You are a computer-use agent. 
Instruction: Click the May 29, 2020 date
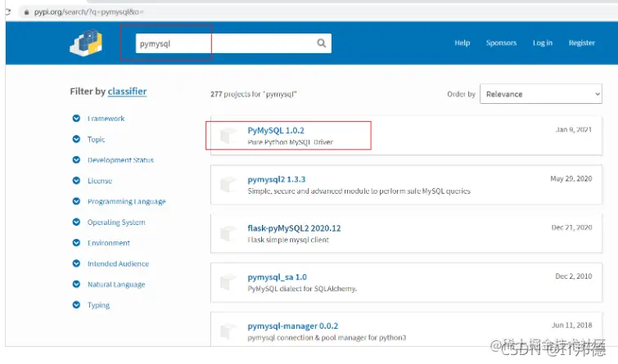pyautogui.click(x=571, y=179)
